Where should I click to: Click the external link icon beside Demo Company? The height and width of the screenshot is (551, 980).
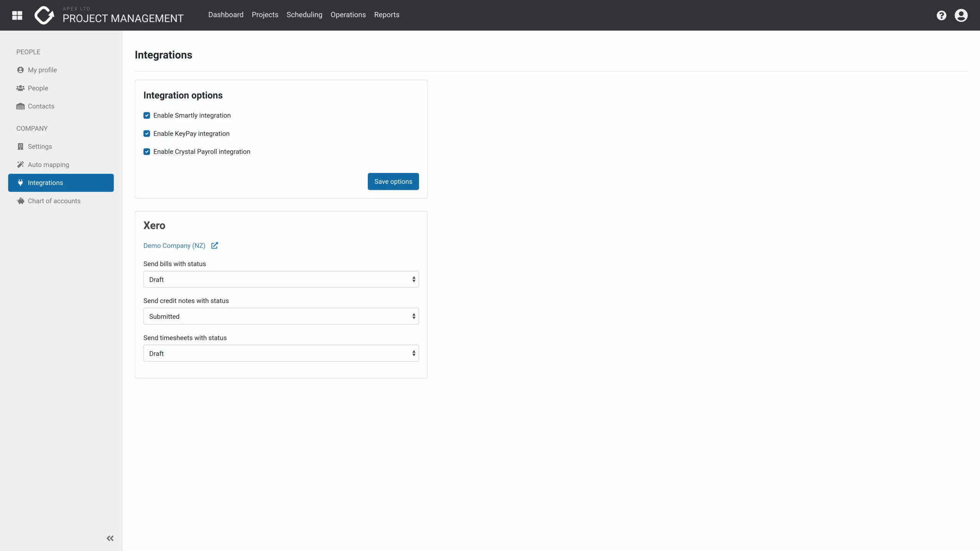[x=215, y=246]
